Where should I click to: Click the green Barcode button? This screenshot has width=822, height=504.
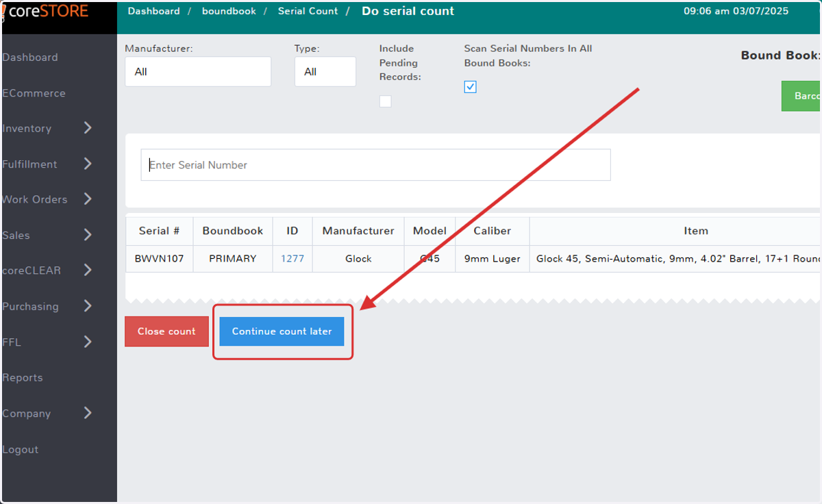pyautogui.click(x=801, y=96)
